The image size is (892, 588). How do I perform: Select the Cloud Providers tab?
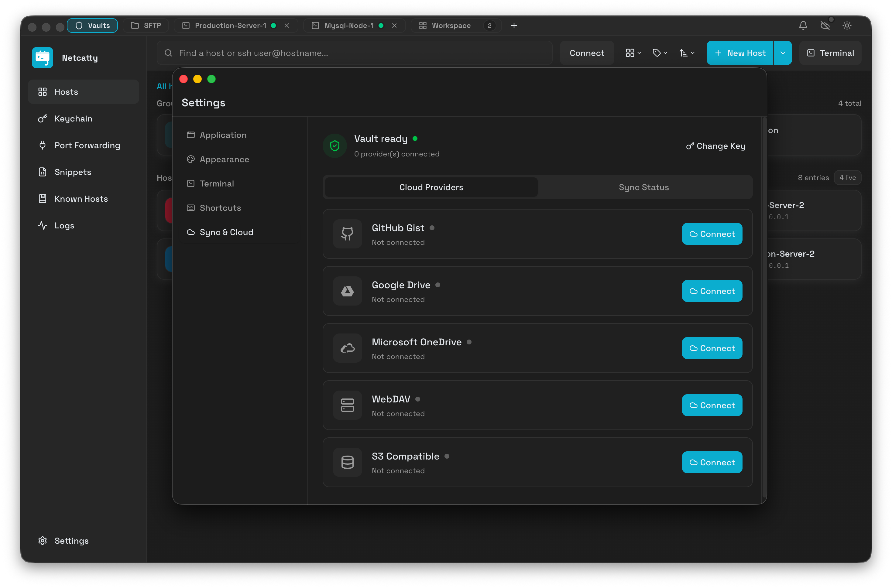tap(431, 187)
